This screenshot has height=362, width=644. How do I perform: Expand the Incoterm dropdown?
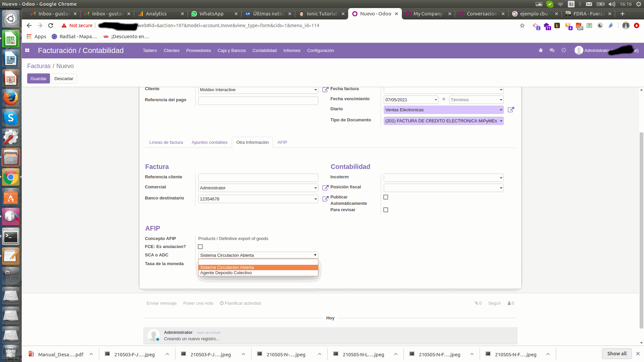[501, 178]
